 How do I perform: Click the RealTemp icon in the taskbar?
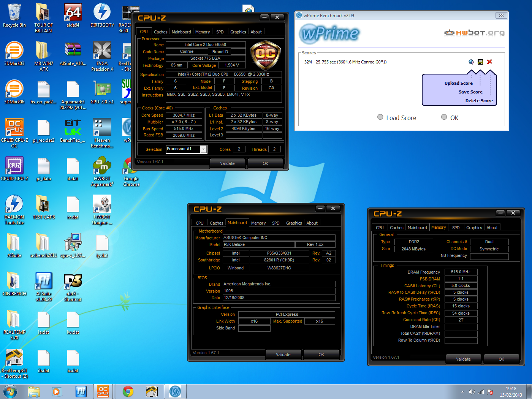pos(152,391)
